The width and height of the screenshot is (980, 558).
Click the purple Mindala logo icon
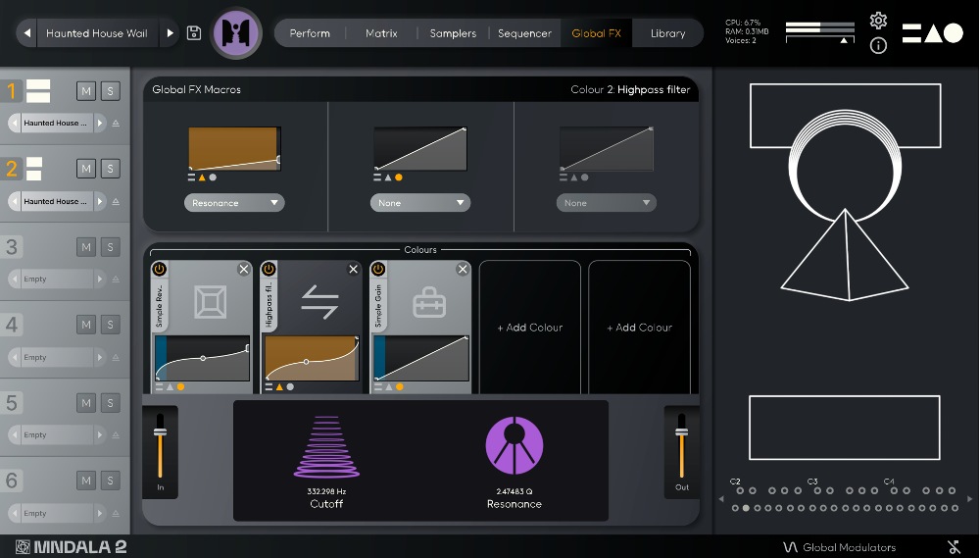tap(236, 33)
